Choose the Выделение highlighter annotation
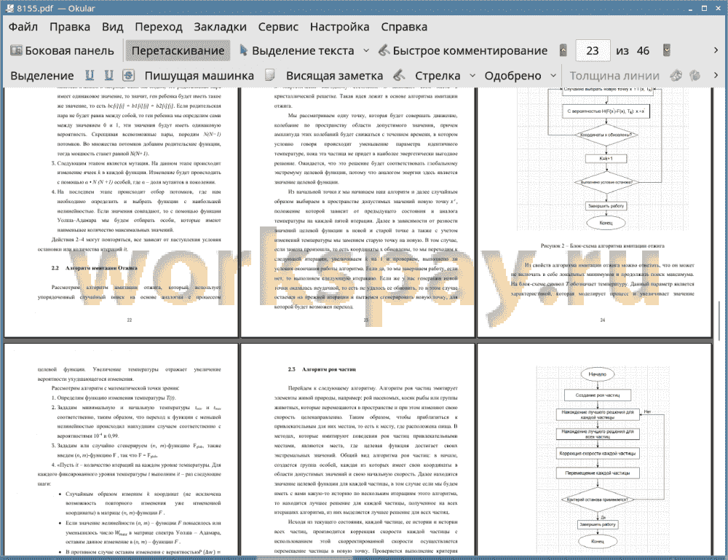 click(x=41, y=76)
